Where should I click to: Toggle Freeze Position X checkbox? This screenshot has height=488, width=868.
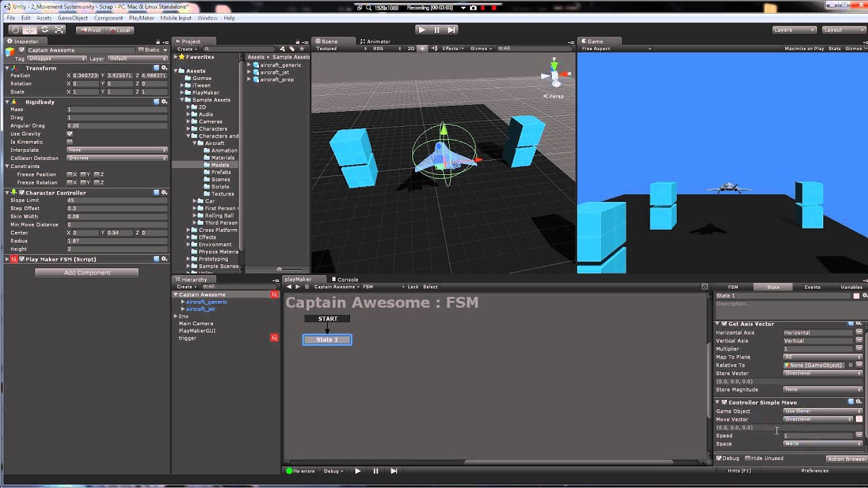tap(70, 174)
